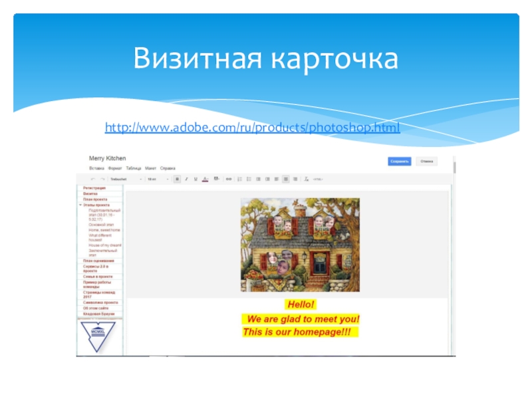Open the font size dropdown

pyautogui.click(x=158, y=179)
